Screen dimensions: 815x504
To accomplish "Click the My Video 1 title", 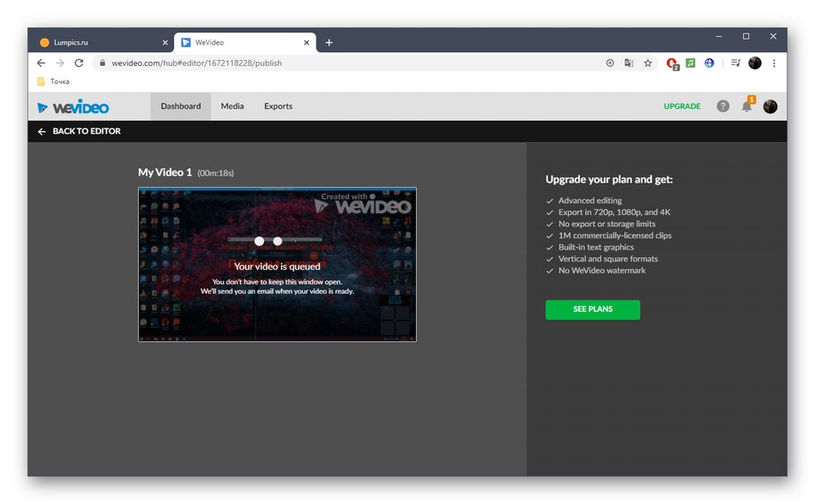I will click(165, 172).
